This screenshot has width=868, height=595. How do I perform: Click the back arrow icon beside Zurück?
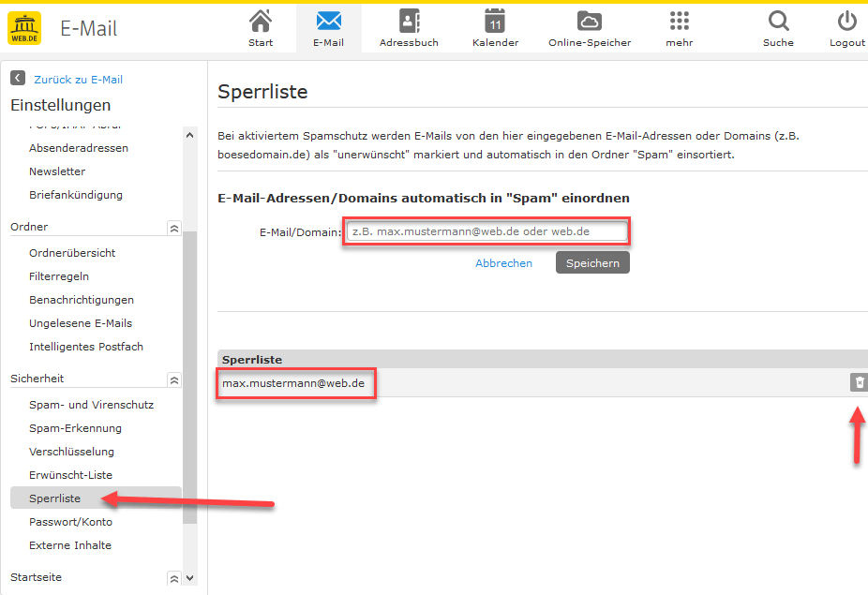pos(18,78)
